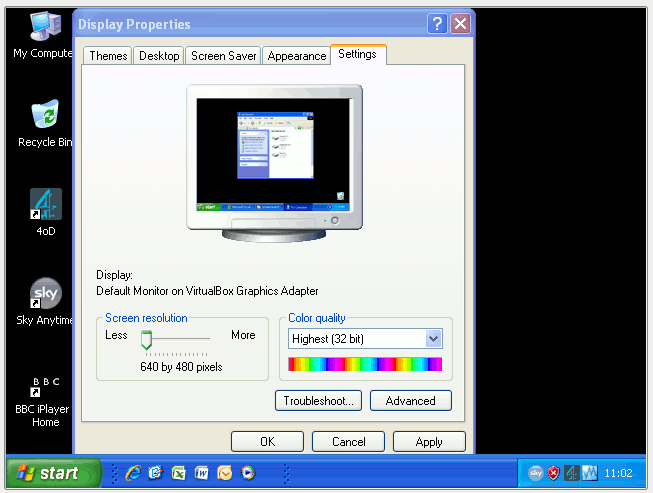653x493 pixels.
Task: Launch Word from the Quick Launch bar
Action: pos(202,473)
